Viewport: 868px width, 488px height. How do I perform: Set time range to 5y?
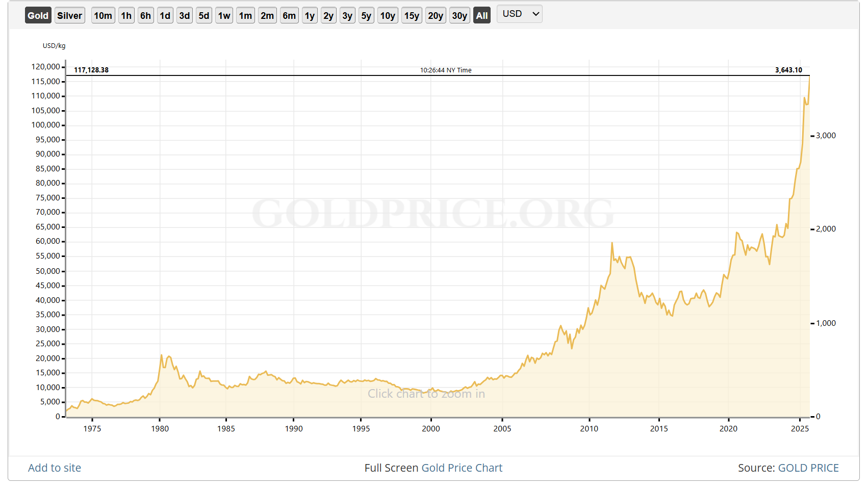[x=366, y=15]
